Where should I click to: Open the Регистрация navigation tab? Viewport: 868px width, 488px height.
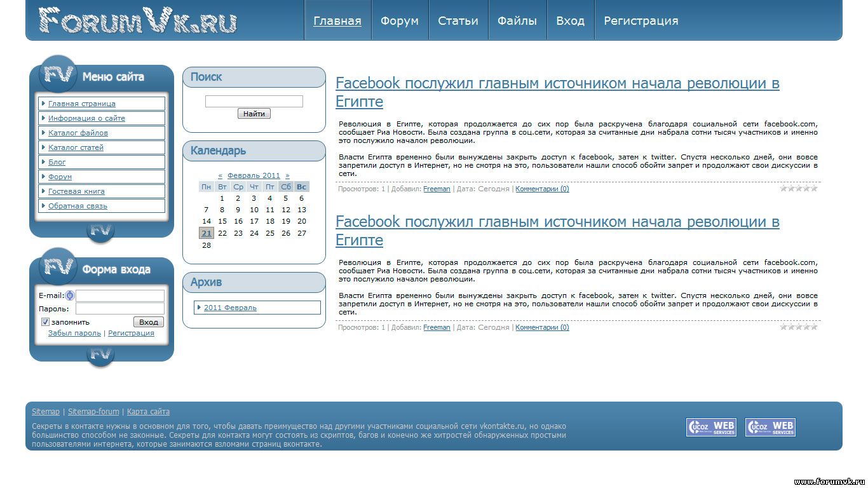tap(641, 20)
